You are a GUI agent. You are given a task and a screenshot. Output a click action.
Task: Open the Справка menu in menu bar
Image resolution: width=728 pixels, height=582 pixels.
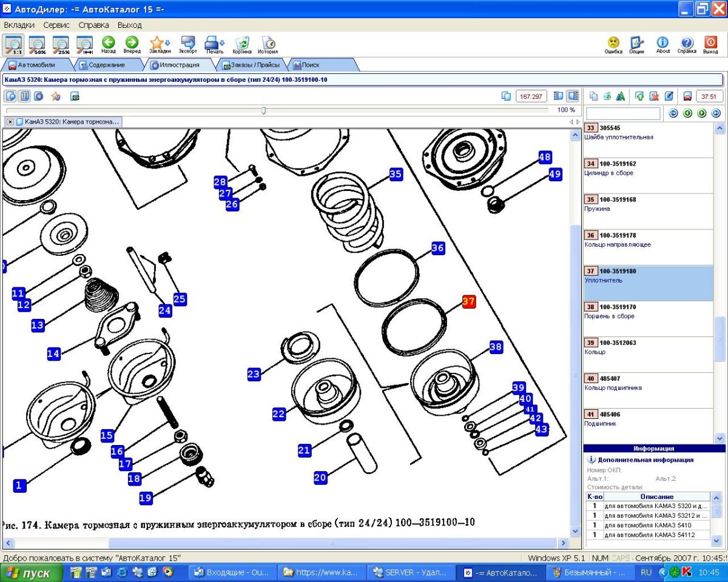pos(94,25)
